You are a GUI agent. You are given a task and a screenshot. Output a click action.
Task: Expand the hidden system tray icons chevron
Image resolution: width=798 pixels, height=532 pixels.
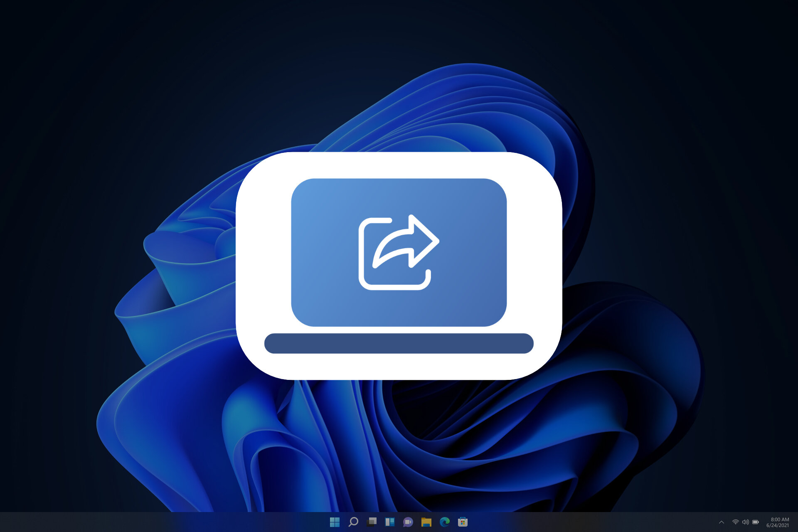coord(722,522)
